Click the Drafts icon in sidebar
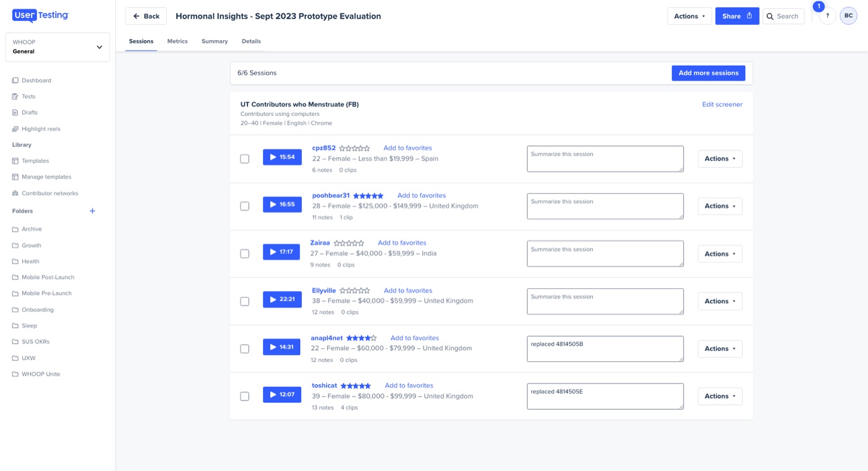The height and width of the screenshot is (471, 868). 15,113
